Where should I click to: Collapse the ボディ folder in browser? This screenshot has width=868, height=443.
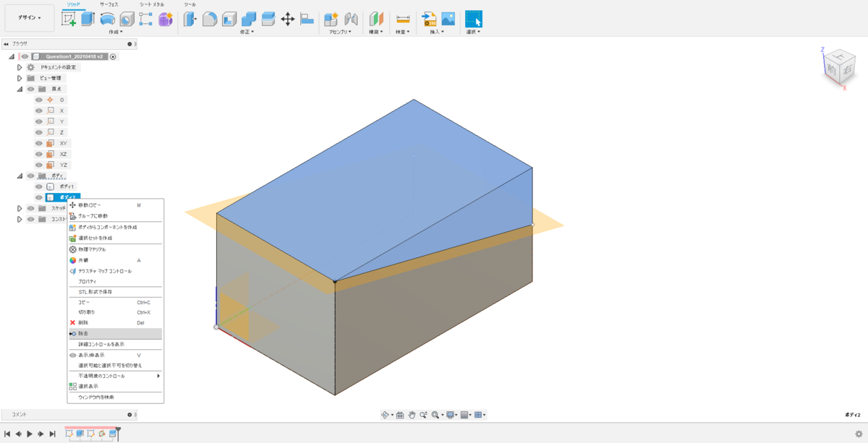coord(20,176)
